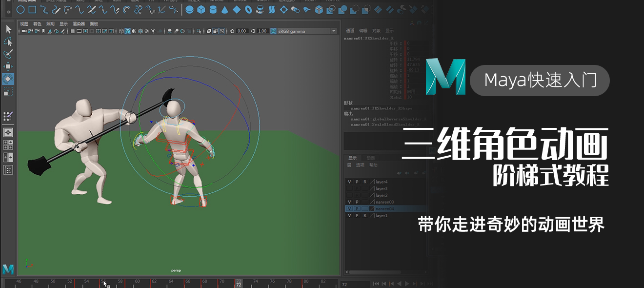This screenshot has height=288, width=644.
Task: Open the 层 layer editor menu
Action: click(x=349, y=165)
